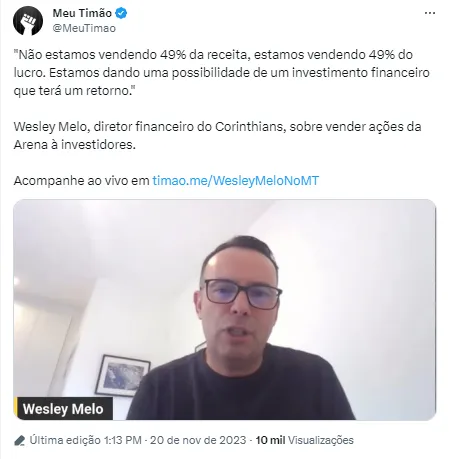Open the three-dot more options menu

coord(430,13)
